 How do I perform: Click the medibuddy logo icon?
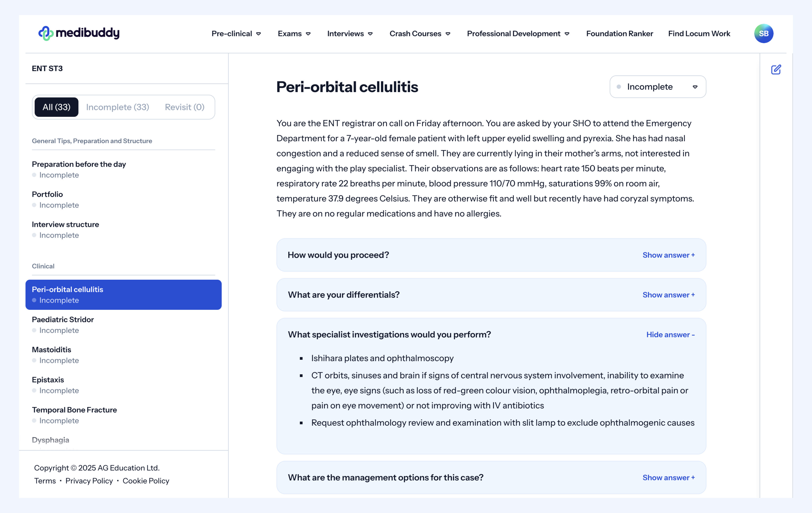coord(45,33)
